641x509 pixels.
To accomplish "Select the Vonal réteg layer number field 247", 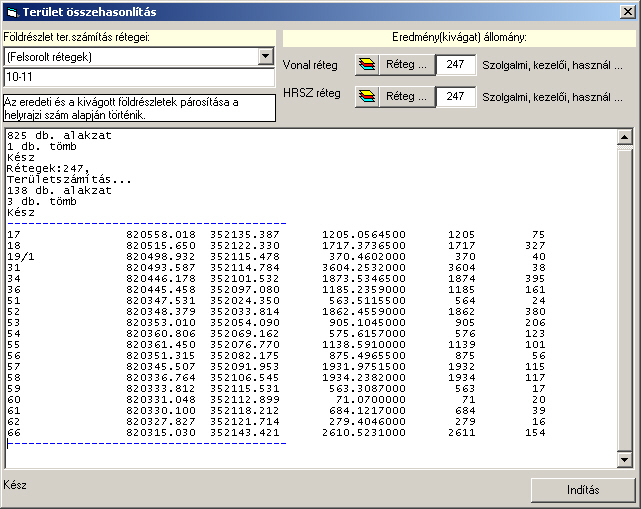I will [456, 65].
